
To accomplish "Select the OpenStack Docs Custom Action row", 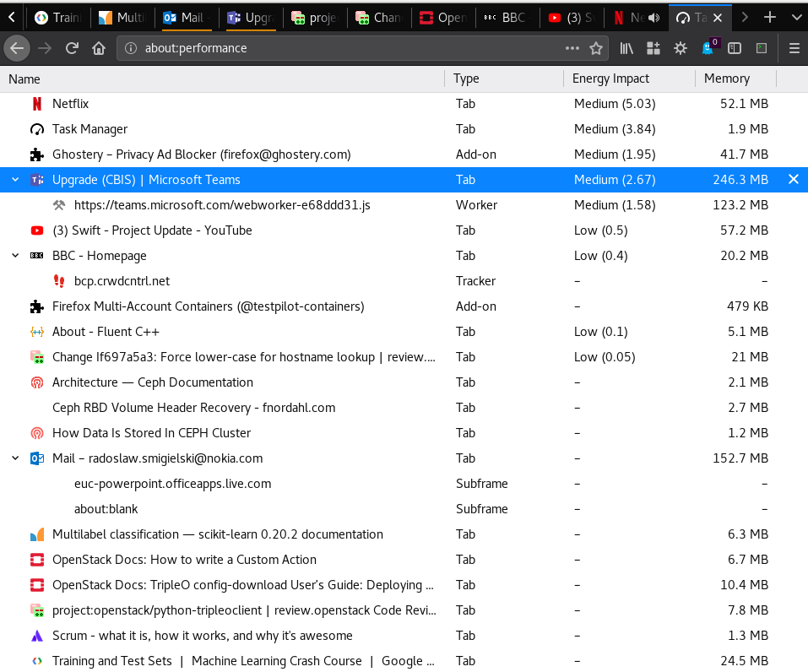I will pyautogui.click(x=404, y=560).
